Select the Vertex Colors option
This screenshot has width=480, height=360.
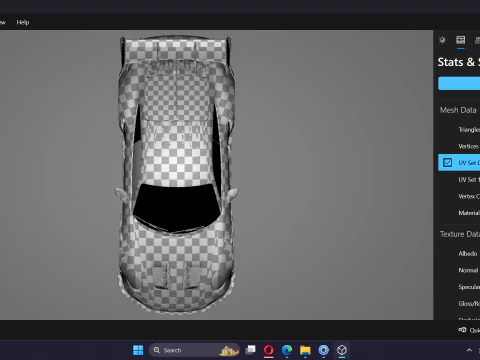point(469,196)
